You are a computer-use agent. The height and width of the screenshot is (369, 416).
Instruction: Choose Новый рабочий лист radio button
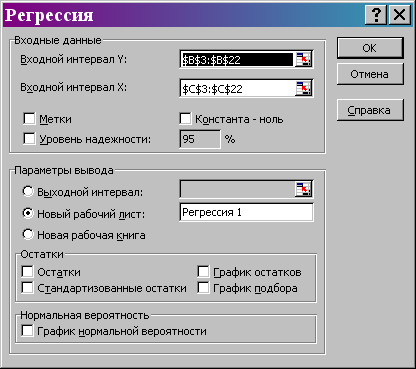(x=28, y=213)
